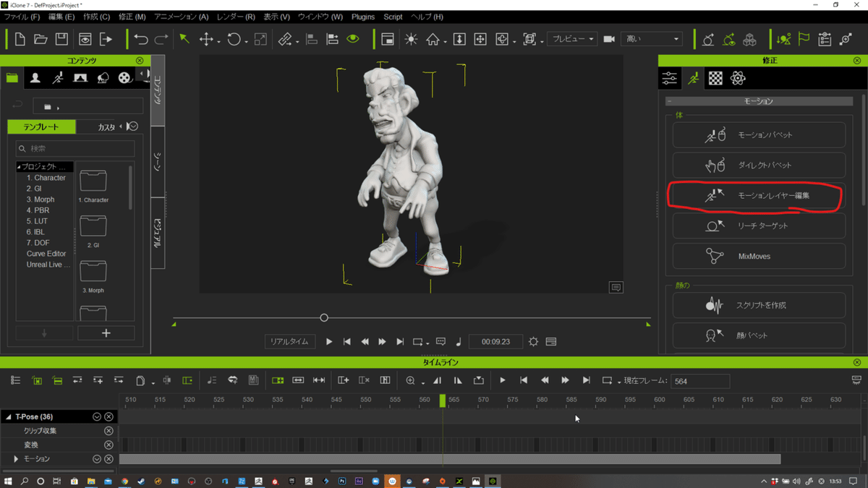Viewport: 868px width, 488px height.
Task: Expand the モーション track in timeline
Action: click(16, 459)
